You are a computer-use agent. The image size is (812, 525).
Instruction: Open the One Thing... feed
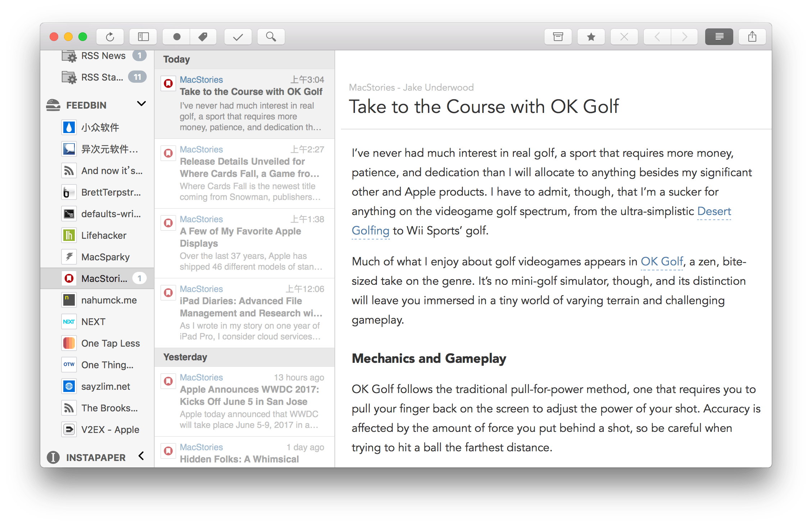pos(97,365)
